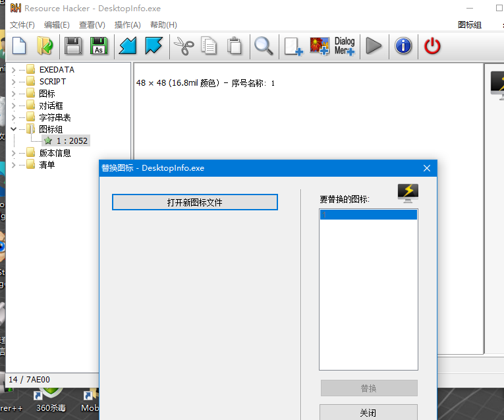This screenshot has width=504, height=420.
Task: Click the scissors Cut icon
Action: (183, 46)
